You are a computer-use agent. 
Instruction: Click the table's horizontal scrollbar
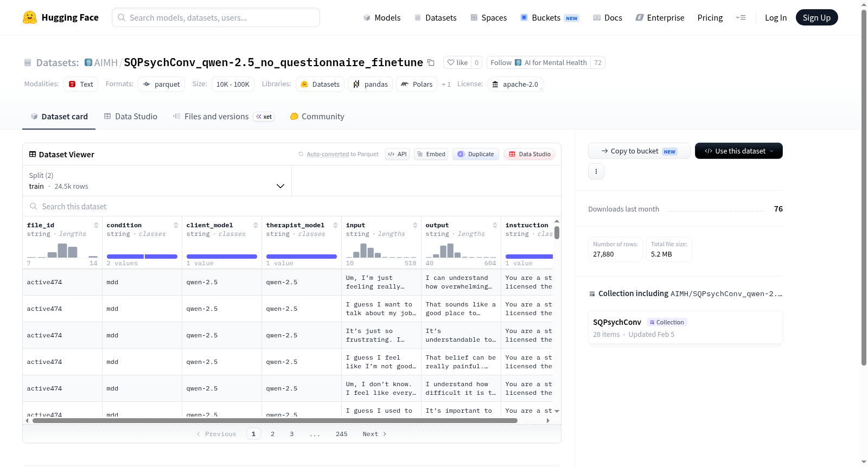point(275,420)
